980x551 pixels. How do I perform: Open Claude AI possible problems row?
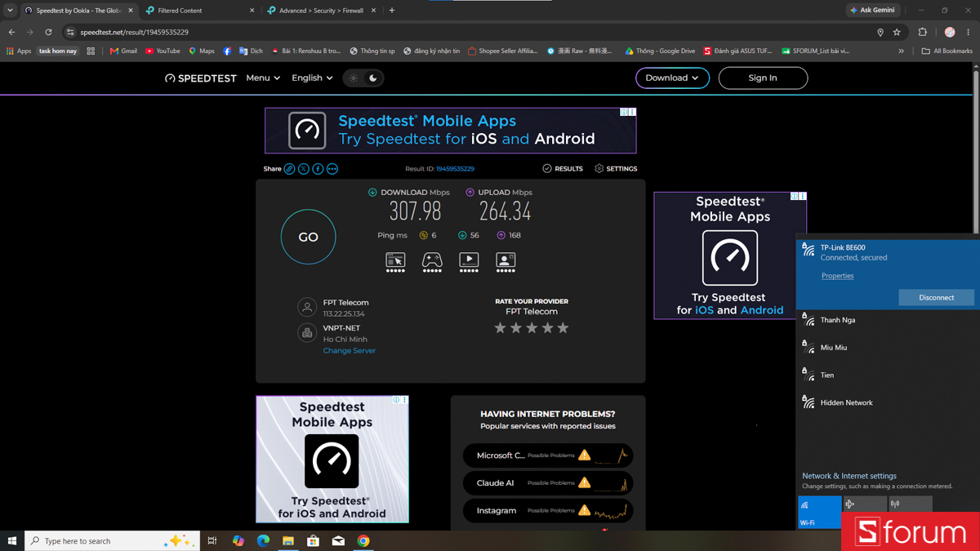click(x=548, y=483)
